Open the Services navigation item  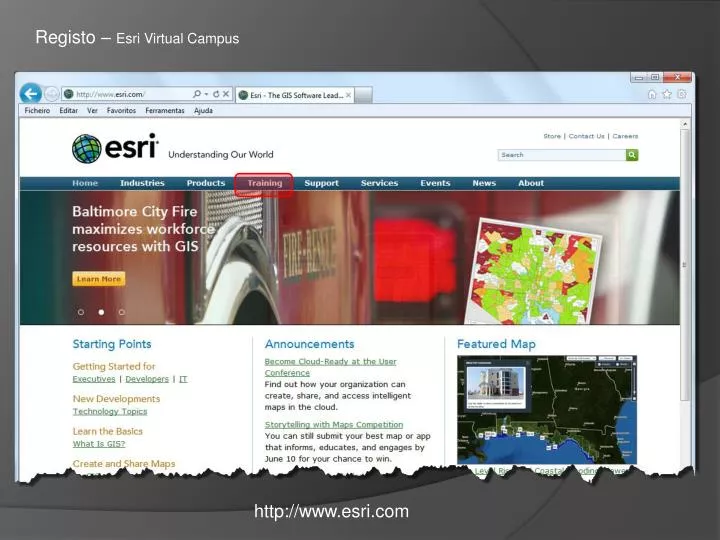[379, 183]
